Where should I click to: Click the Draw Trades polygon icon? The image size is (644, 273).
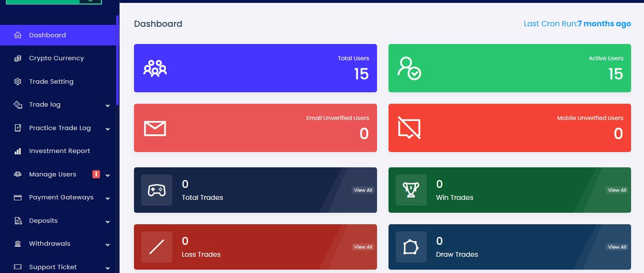[411, 247]
